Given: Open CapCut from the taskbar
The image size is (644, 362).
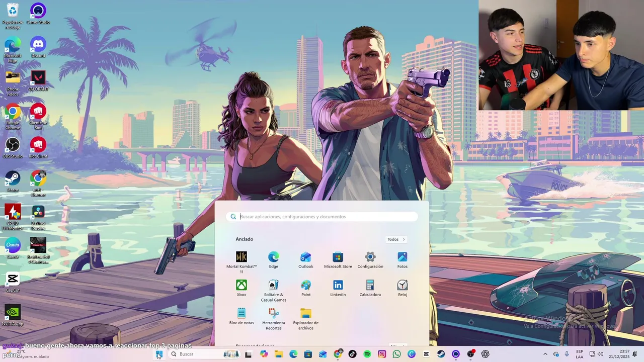Looking at the screenshot, I should point(426,354).
